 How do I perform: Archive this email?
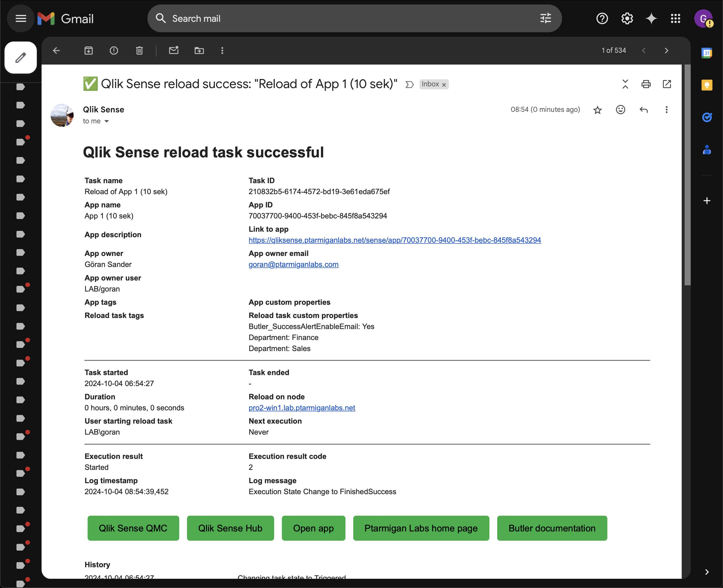tap(88, 51)
